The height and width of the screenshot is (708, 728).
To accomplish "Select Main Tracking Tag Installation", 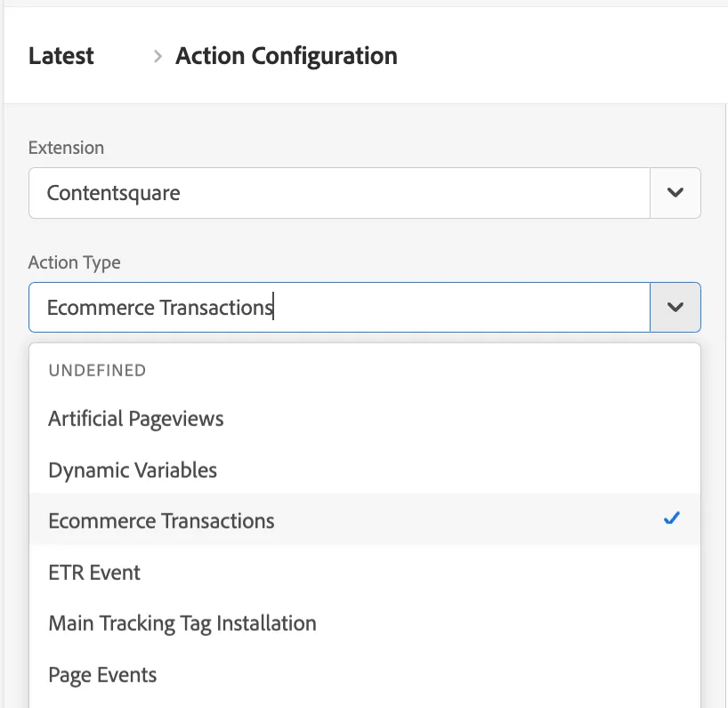I will 182,624.
